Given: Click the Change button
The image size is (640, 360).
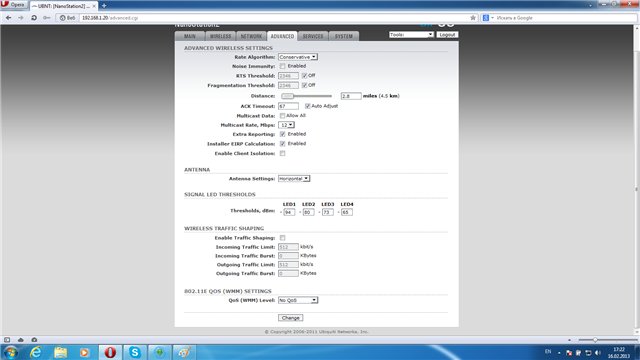Looking at the screenshot, I should [291, 318].
